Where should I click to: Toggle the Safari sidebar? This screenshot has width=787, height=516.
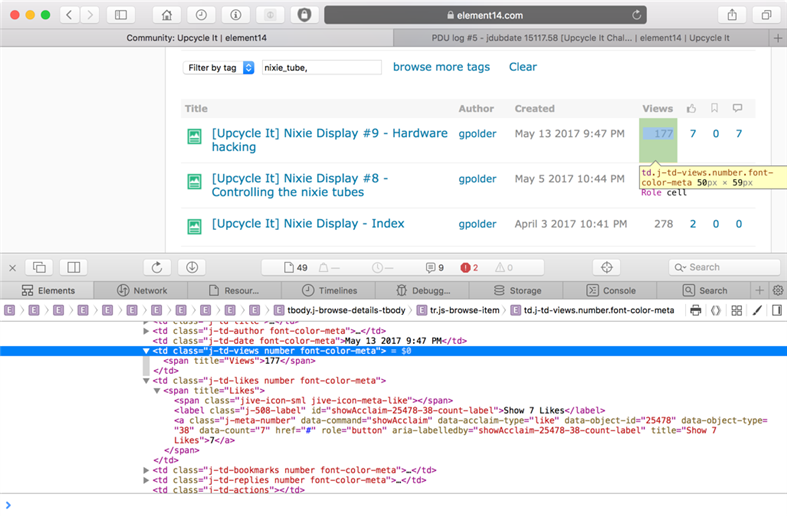click(x=121, y=15)
